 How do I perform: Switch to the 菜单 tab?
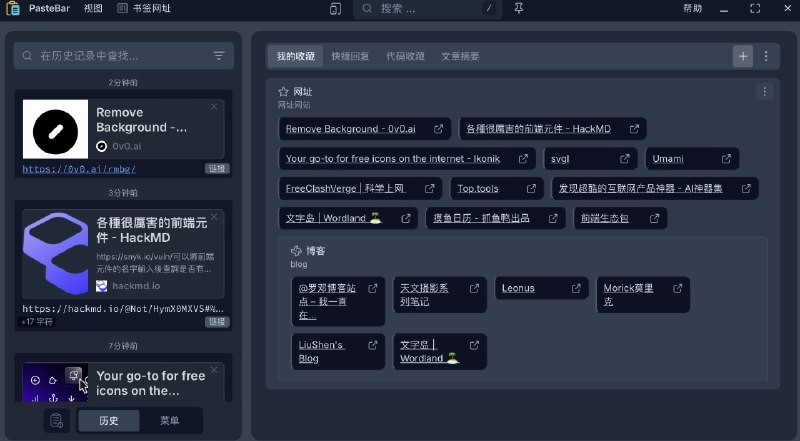pos(169,421)
